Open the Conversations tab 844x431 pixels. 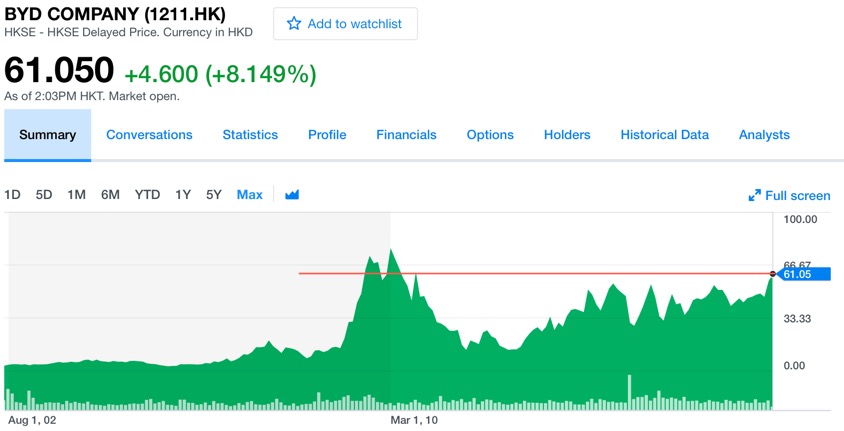coord(149,135)
